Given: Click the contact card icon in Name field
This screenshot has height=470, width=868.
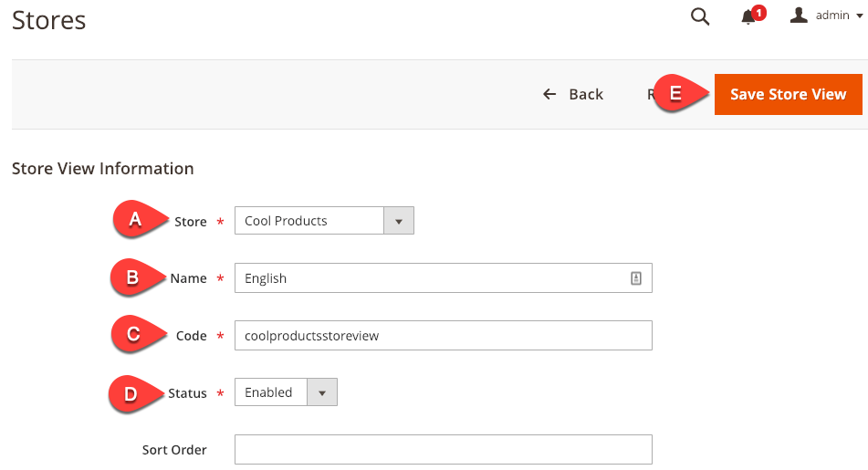Looking at the screenshot, I should [x=636, y=278].
